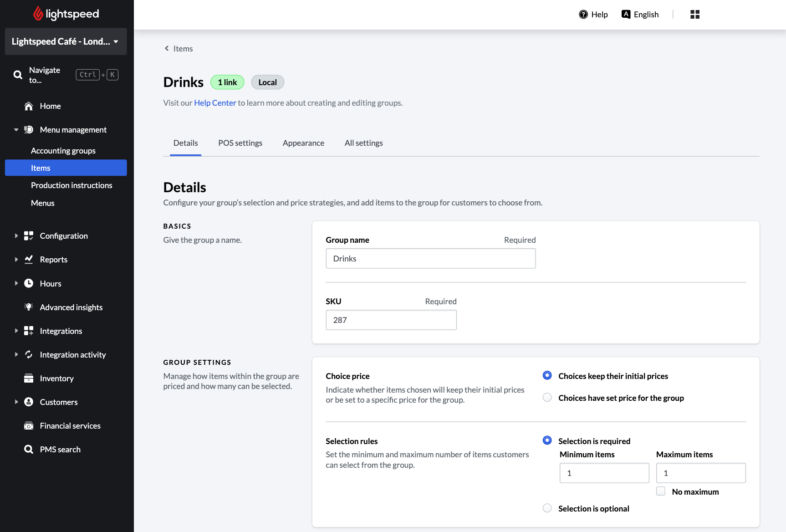Click the Help question mark icon
Viewport: 786px width, 532px height.
point(583,15)
